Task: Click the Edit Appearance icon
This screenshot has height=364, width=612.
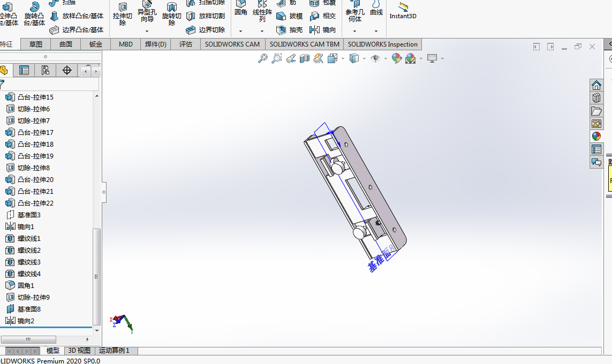Action: [x=397, y=58]
